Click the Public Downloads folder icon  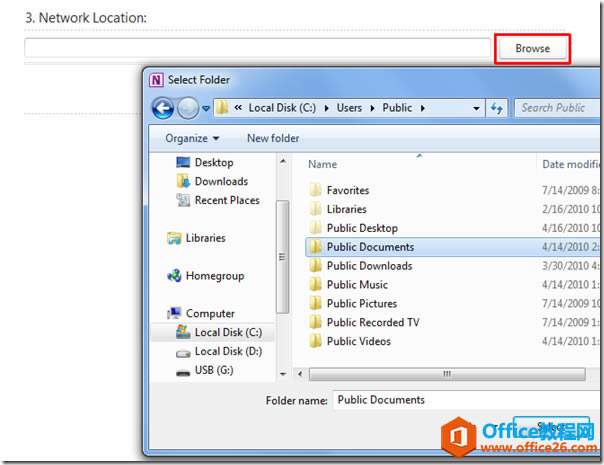pos(315,265)
